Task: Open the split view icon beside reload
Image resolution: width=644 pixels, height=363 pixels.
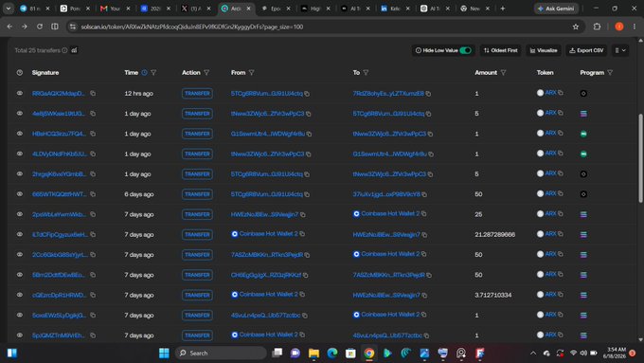Action: (x=55, y=27)
